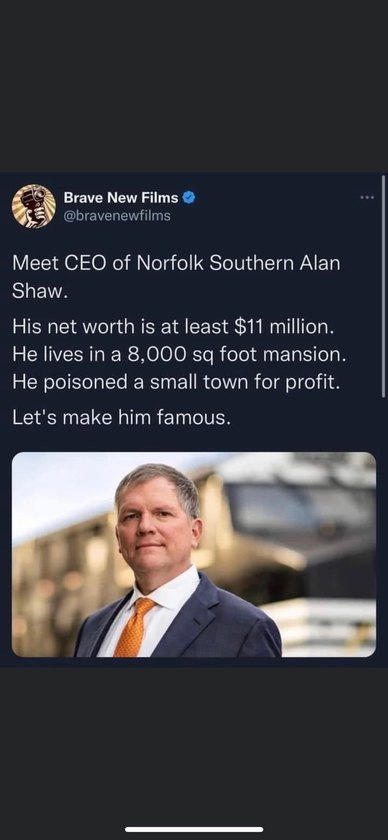Click the orange tie in the photo
This screenshot has width=388, height=840.
coord(132,628)
